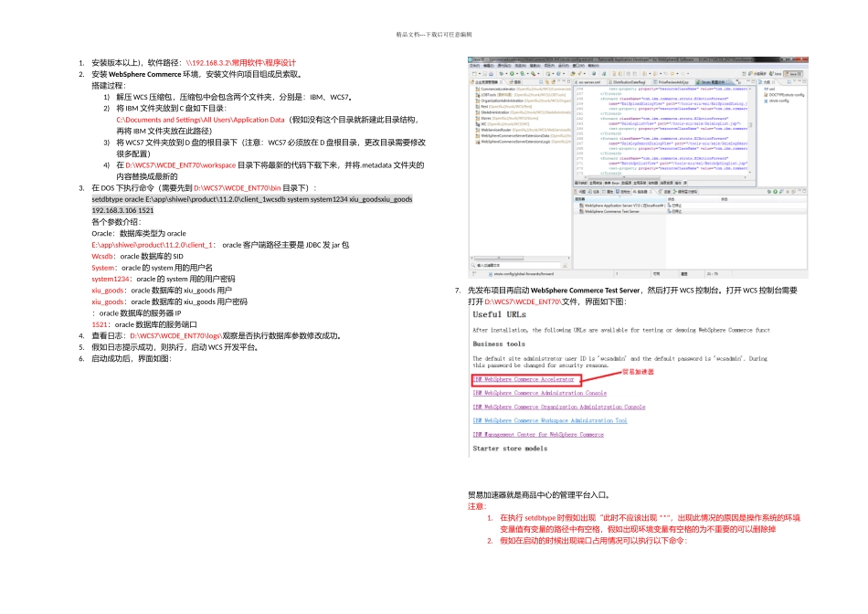Select DOCTYPE:struts-config in outline
868x614 pixels.
tap(785, 95)
